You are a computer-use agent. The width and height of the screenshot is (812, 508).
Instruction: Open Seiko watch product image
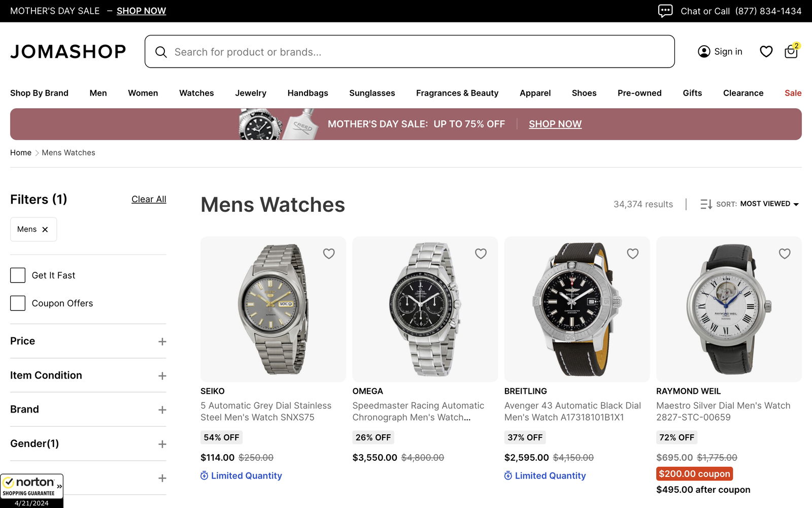(x=273, y=309)
